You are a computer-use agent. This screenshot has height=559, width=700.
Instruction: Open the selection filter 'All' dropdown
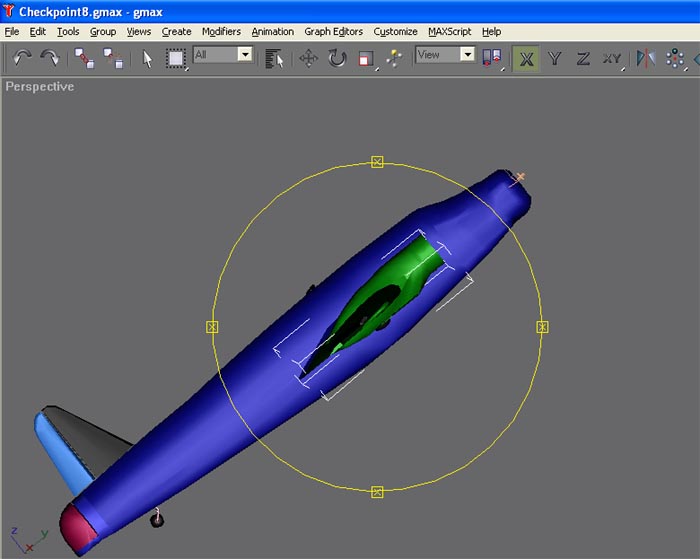click(244, 54)
